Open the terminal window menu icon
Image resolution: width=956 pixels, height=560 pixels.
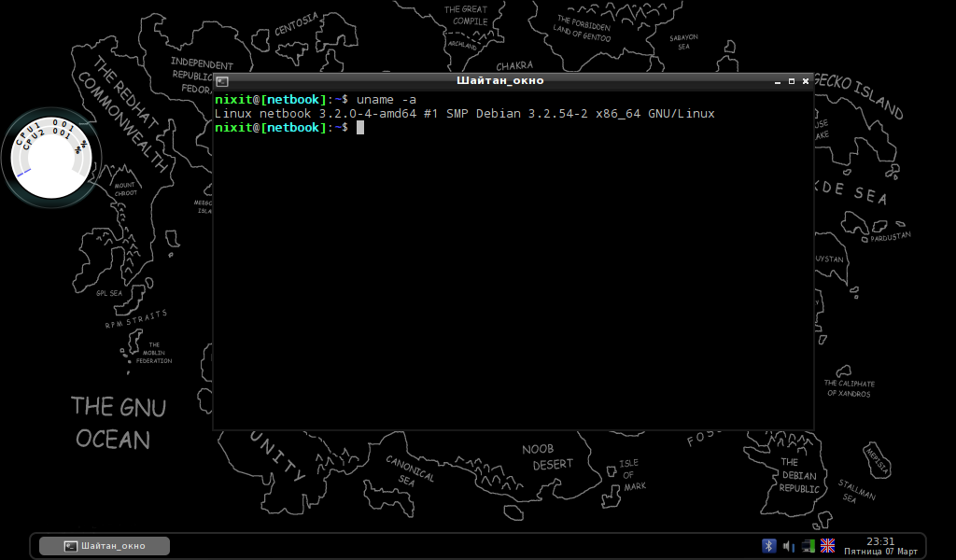click(222, 81)
